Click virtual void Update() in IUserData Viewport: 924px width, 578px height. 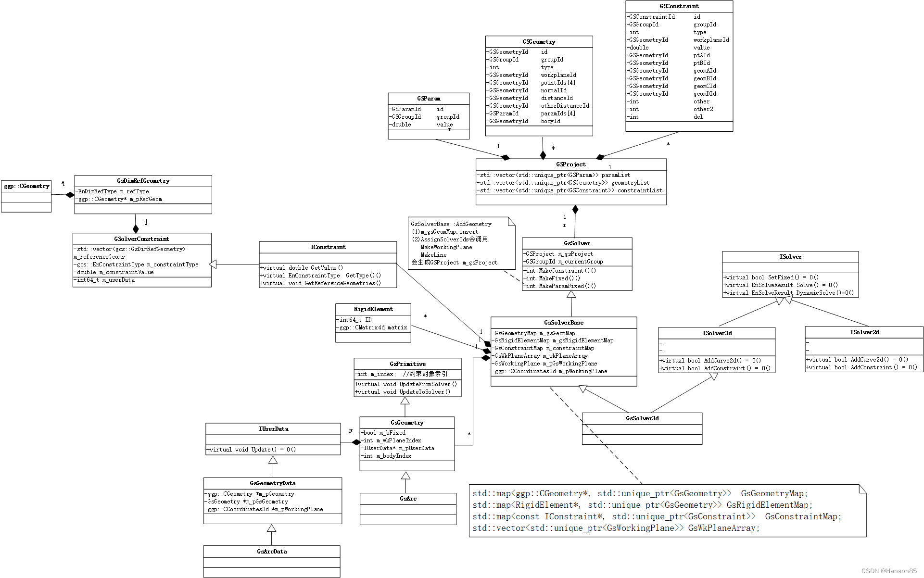click(252, 450)
